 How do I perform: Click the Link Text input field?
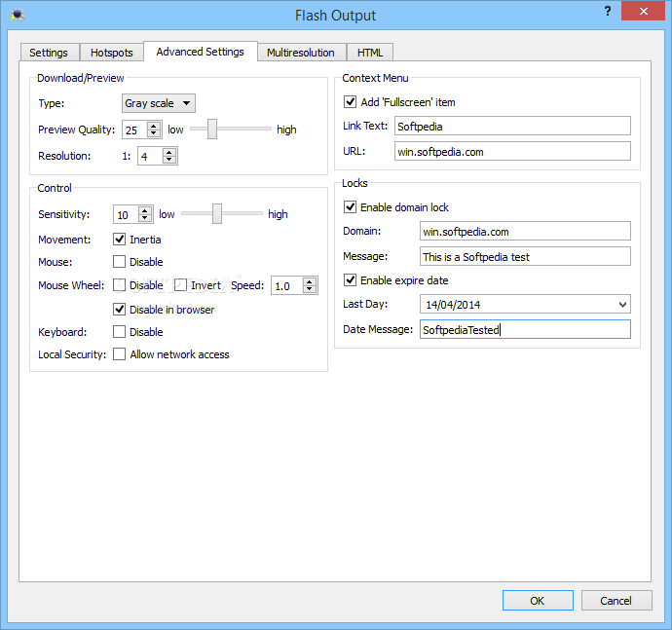click(x=512, y=127)
